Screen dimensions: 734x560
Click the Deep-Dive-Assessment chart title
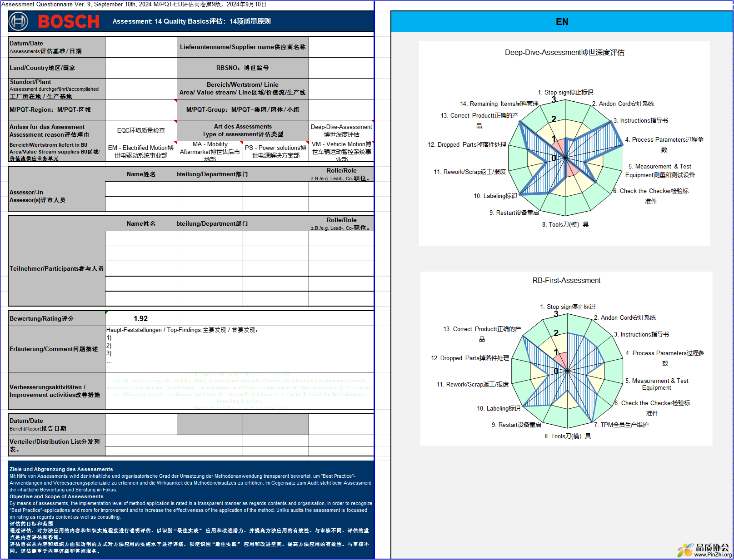564,53
